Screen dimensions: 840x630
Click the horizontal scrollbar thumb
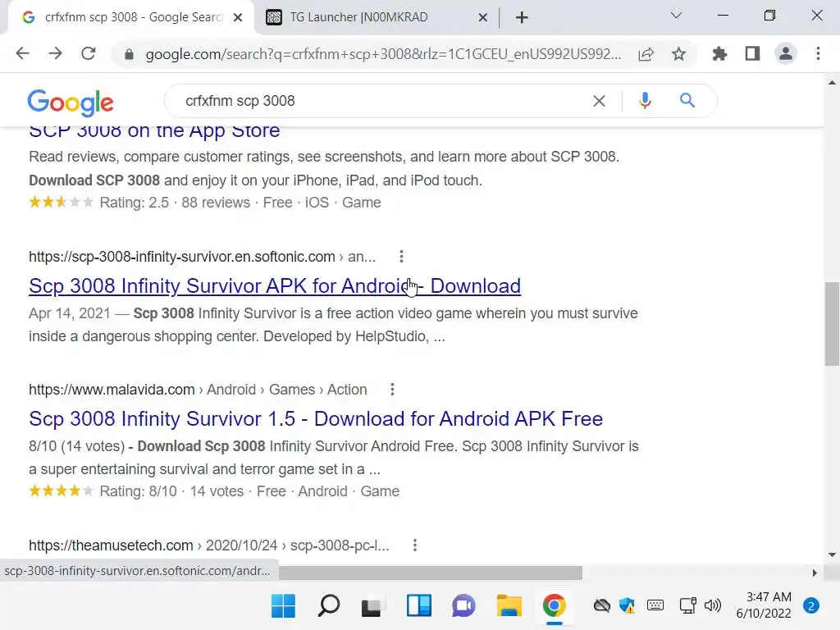tap(430, 573)
